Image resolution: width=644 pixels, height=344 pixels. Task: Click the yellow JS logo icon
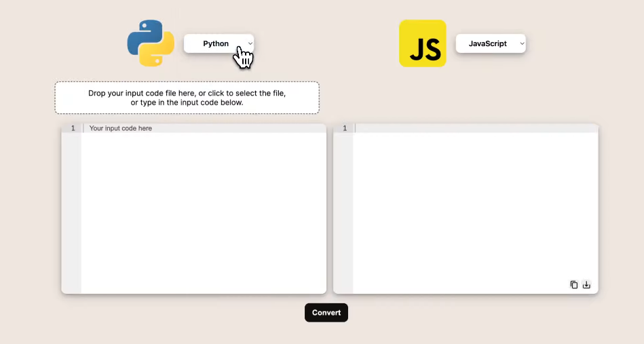tap(423, 43)
